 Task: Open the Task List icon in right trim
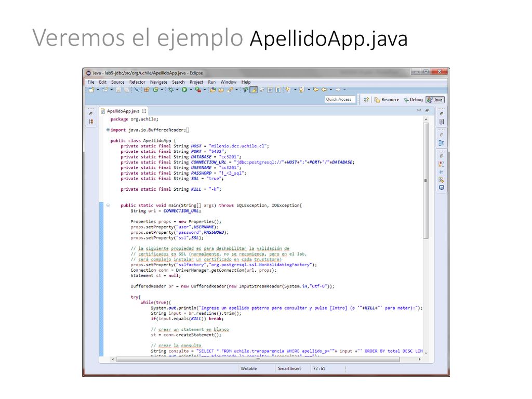(x=441, y=122)
